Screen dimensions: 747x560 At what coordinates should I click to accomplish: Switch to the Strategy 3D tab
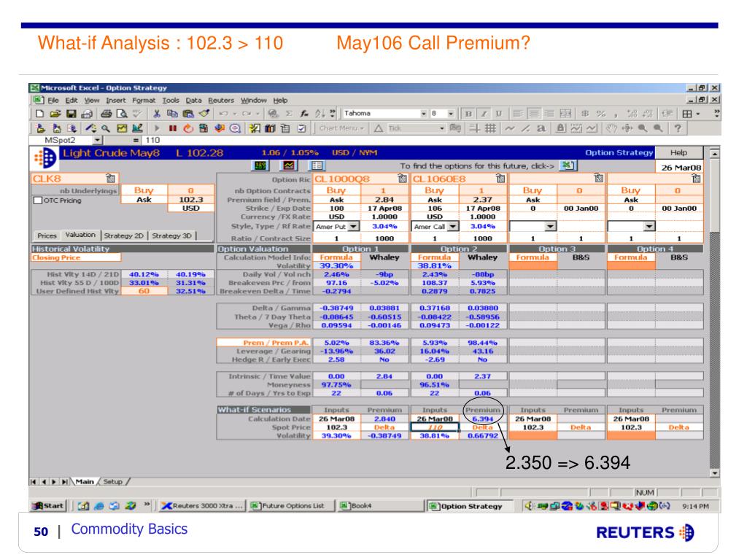point(171,236)
